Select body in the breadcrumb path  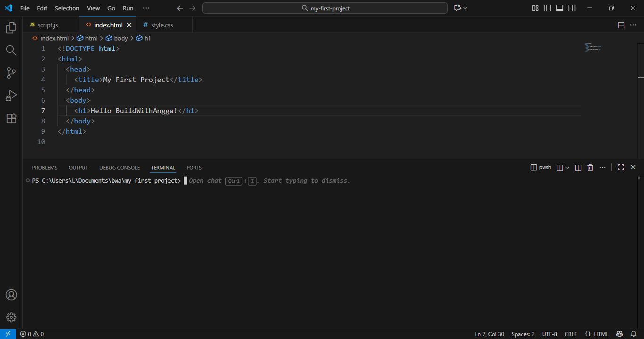120,38
